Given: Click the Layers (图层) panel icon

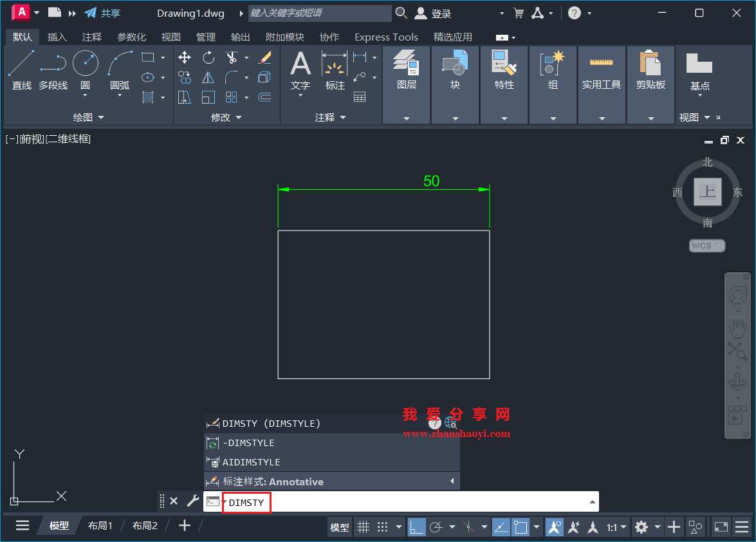Looking at the screenshot, I should (406, 64).
